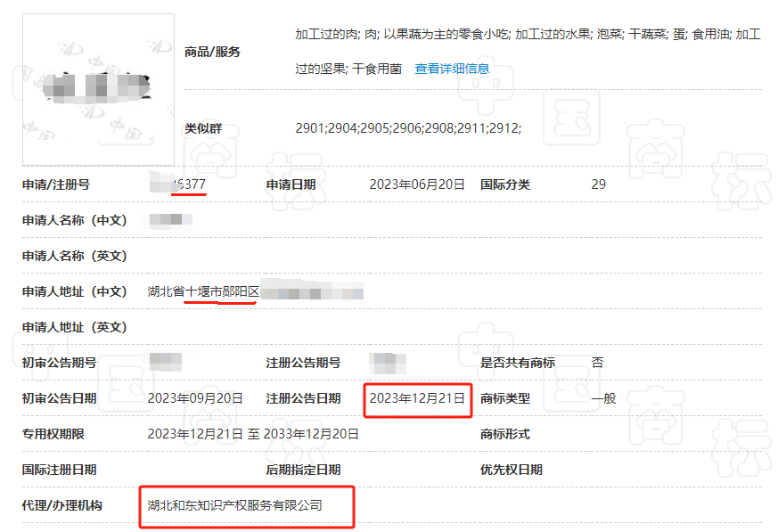The image size is (778, 532).
Task: Select the applicant address 湖北省十堰市郧阳区
Action: pos(203,291)
